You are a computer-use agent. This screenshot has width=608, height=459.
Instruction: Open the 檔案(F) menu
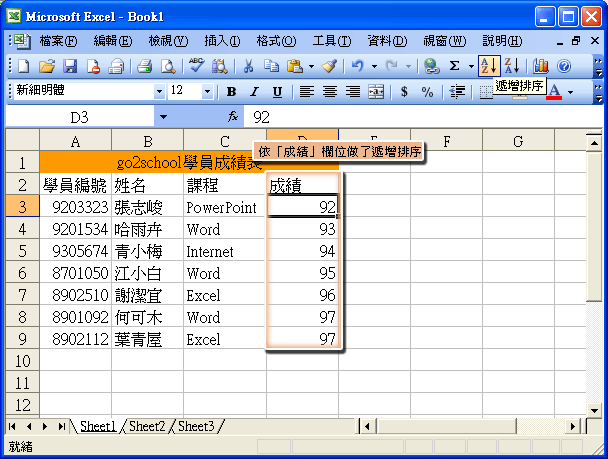pos(58,41)
